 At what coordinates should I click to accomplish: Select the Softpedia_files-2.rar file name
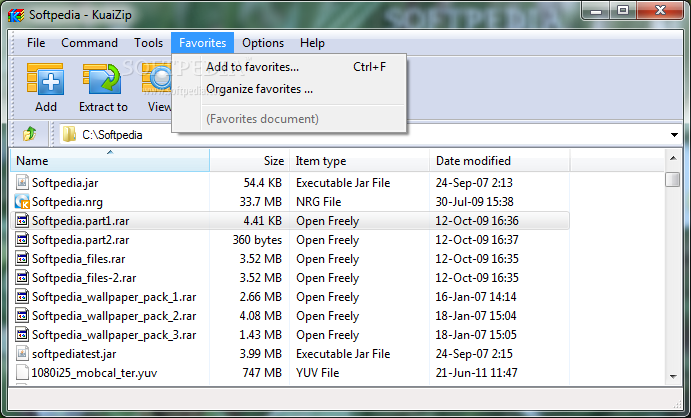click(84, 278)
